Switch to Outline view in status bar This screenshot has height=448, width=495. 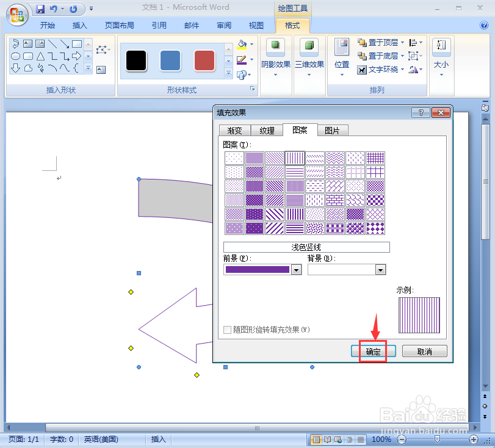click(x=350, y=439)
